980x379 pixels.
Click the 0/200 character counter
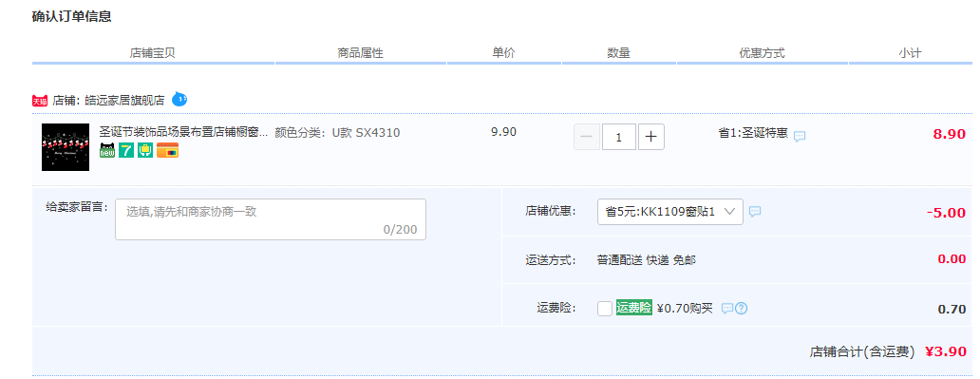coord(400,230)
